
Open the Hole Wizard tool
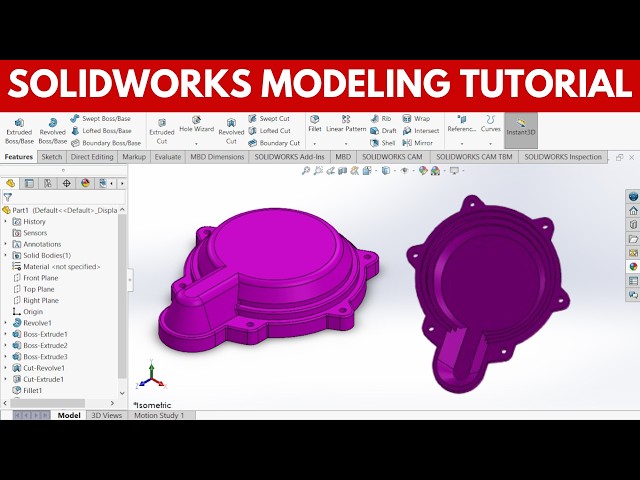pos(196,124)
